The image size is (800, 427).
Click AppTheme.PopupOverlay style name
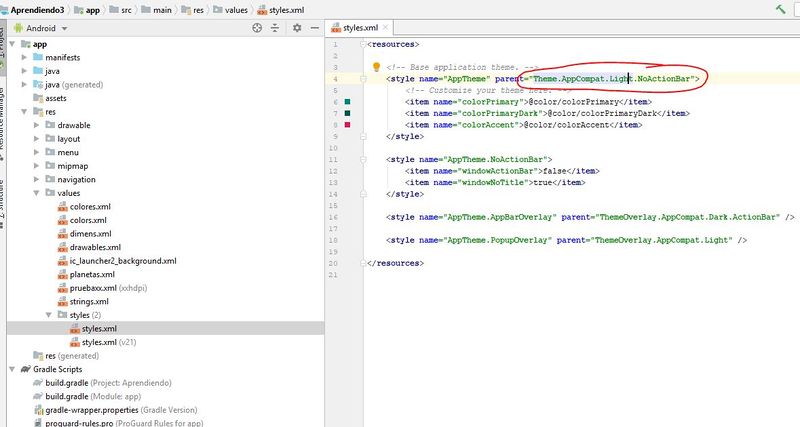click(x=497, y=240)
